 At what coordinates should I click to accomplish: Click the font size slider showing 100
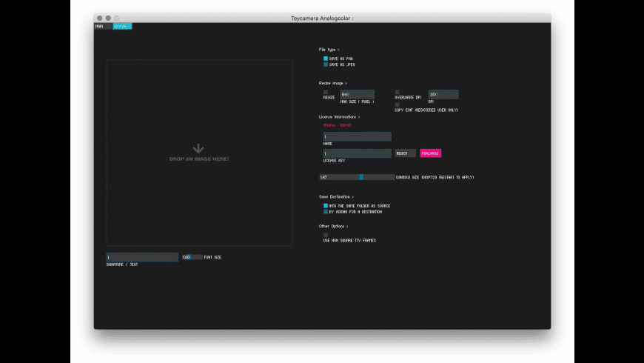click(x=192, y=257)
